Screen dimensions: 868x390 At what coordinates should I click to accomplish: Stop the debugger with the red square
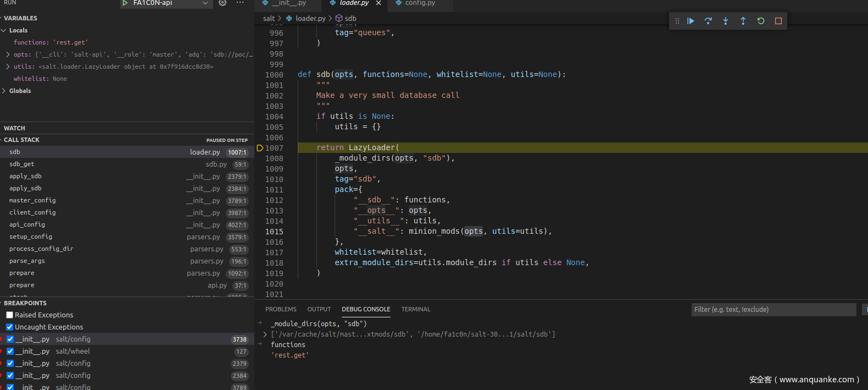tap(778, 21)
